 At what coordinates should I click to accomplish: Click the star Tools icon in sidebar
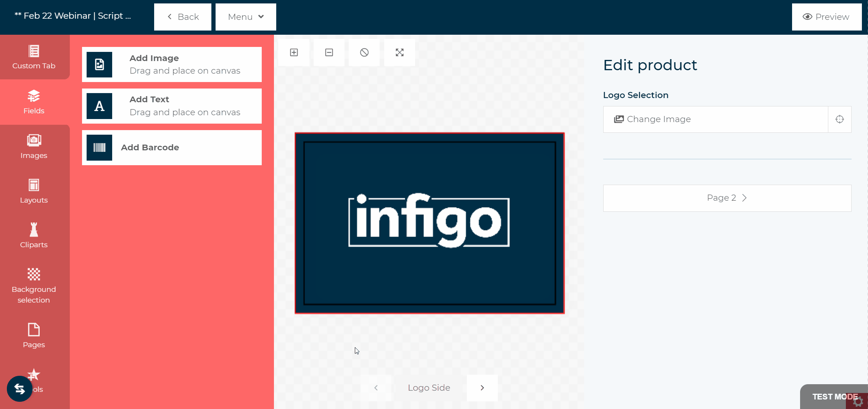pyautogui.click(x=34, y=375)
